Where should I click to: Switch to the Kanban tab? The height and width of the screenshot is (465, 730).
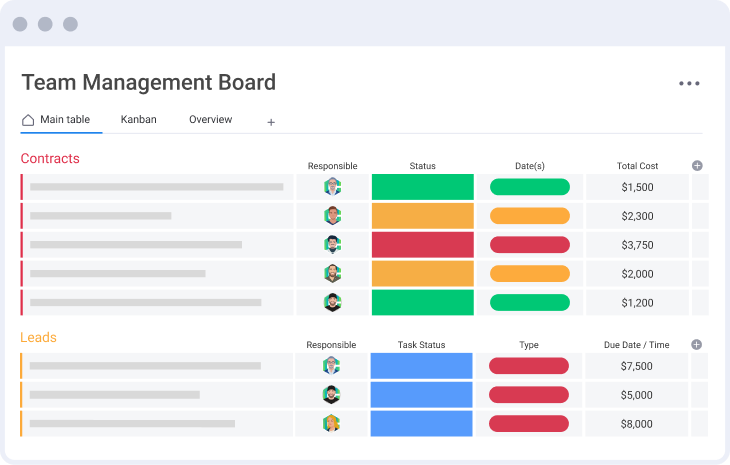(138, 120)
